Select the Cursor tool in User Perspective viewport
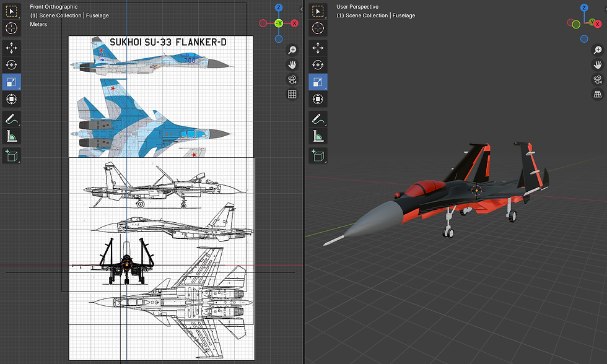Viewport: 607px width, 364px height. [x=318, y=28]
